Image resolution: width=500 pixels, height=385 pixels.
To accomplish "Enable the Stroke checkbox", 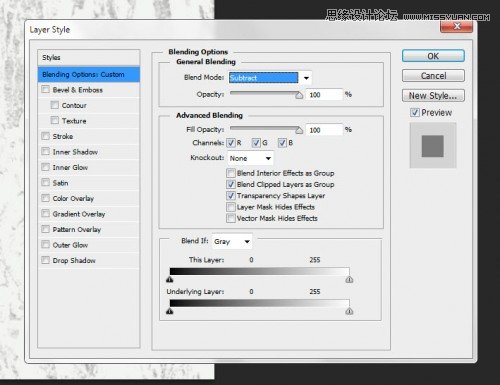I will [45, 136].
